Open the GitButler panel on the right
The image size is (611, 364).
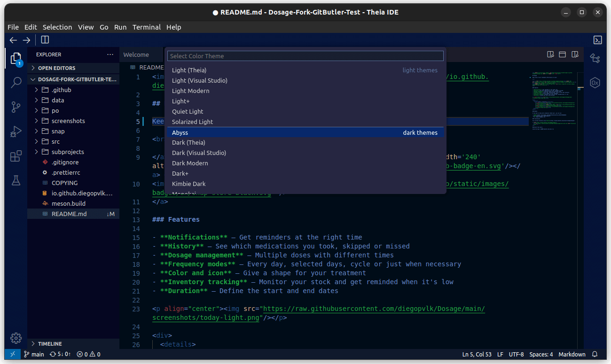(x=595, y=58)
